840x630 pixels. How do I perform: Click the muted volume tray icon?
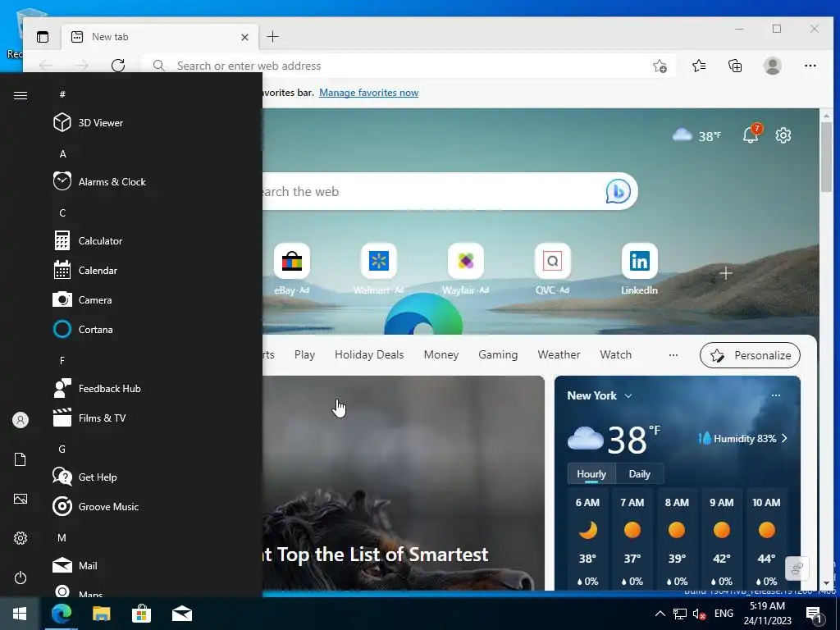[x=699, y=614]
